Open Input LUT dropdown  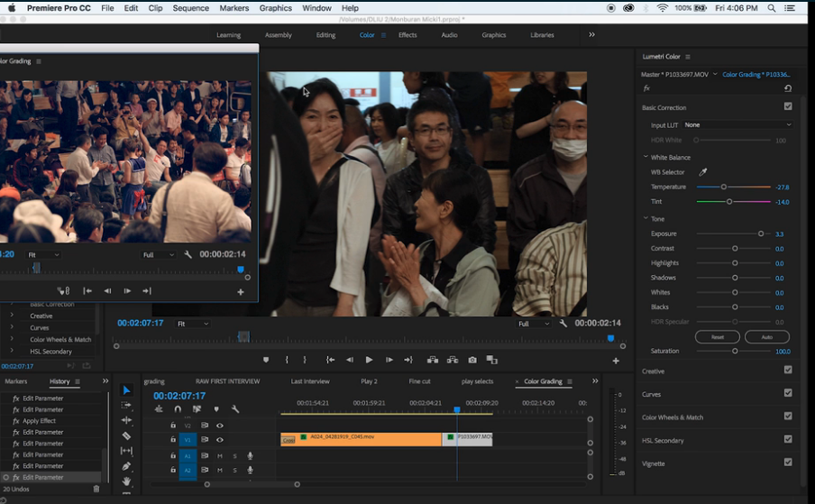pyautogui.click(x=737, y=125)
